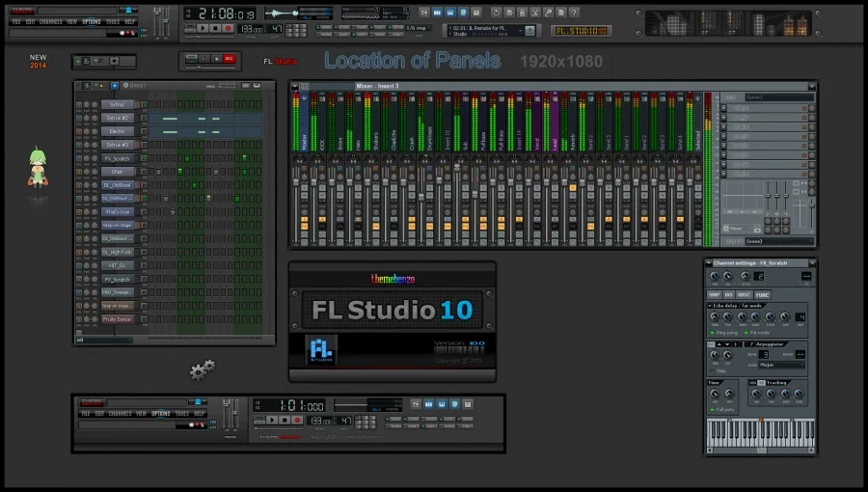Expand Echo delay / fat mode options arrow
Viewport: 868px width, 492px height.
pos(709,306)
